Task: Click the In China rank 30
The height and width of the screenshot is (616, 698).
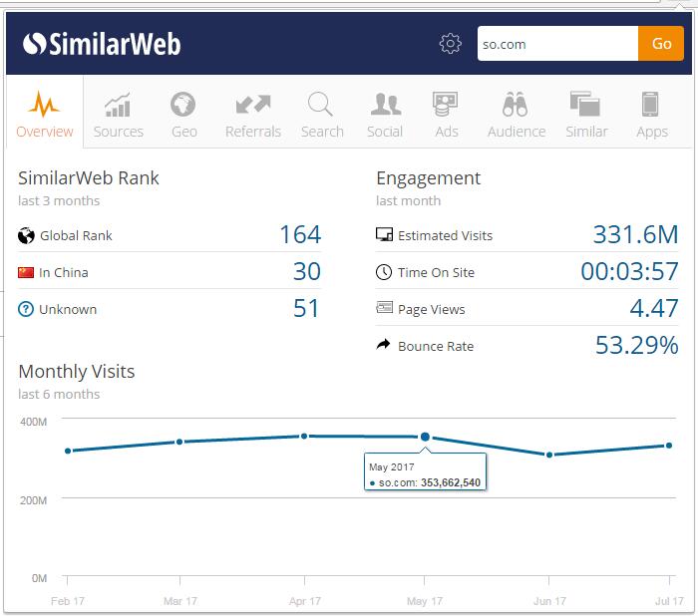Action: point(306,272)
